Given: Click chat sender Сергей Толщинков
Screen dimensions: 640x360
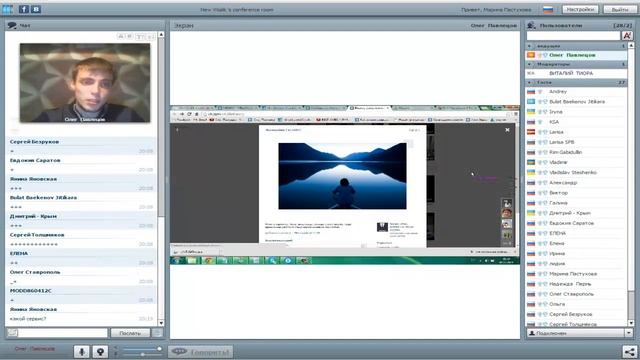Looking at the screenshot, I should click(37, 235).
